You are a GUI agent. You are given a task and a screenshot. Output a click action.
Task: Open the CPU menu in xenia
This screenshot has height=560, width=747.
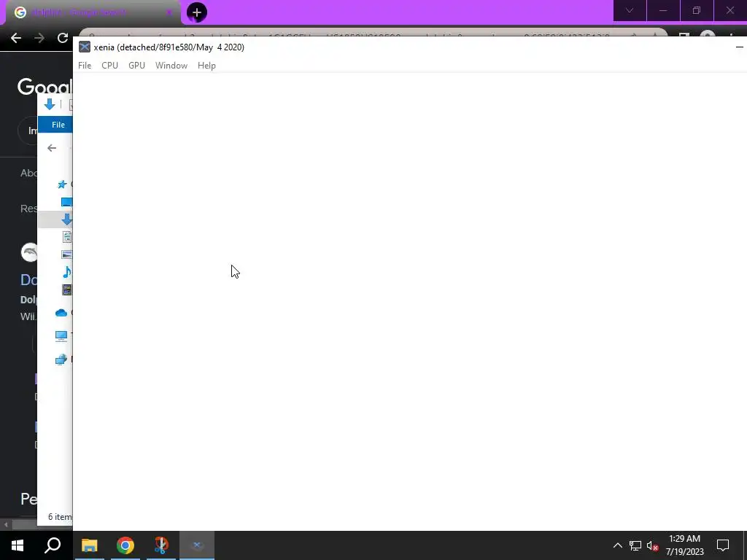coord(109,66)
